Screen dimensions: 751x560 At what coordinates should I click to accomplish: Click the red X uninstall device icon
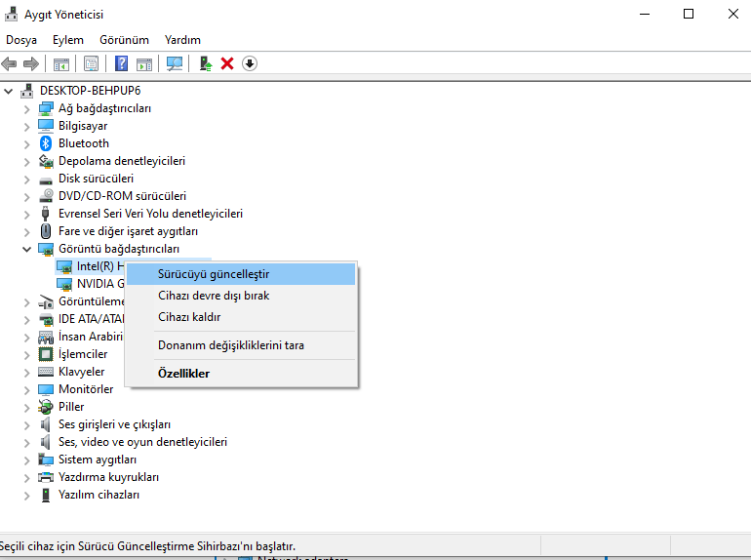pyautogui.click(x=227, y=63)
